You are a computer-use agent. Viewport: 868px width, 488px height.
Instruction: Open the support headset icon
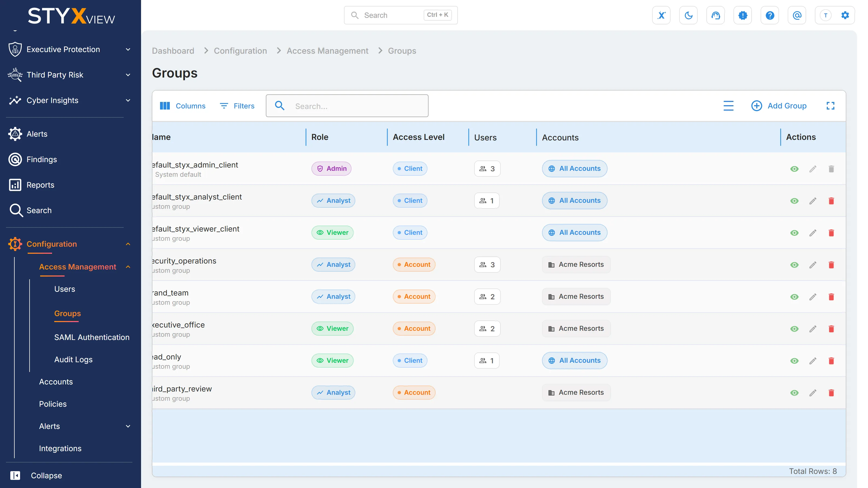pyautogui.click(x=715, y=15)
